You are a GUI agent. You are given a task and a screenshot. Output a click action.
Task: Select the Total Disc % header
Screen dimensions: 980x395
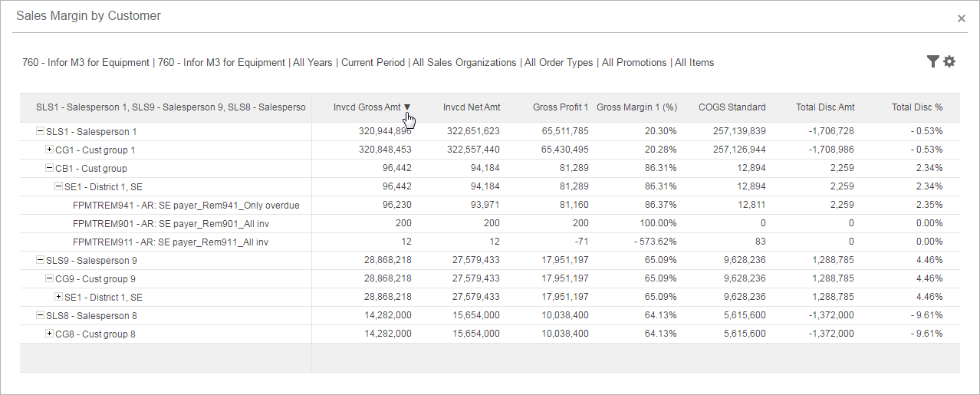916,107
